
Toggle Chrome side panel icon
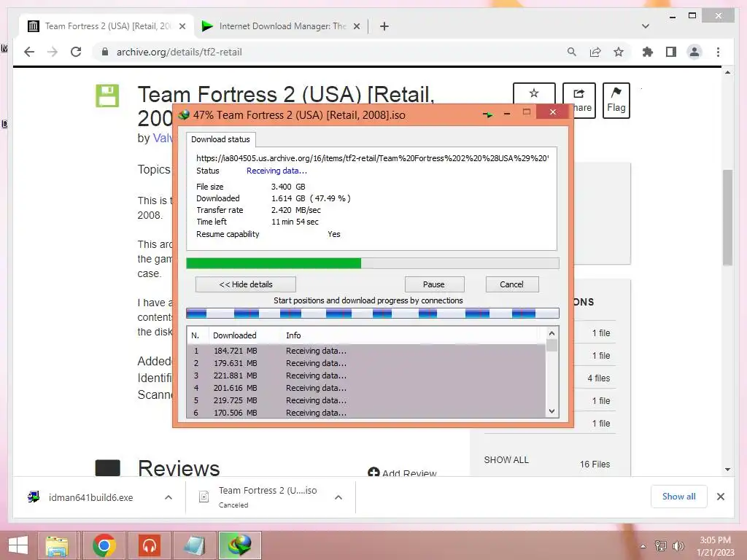tap(671, 52)
